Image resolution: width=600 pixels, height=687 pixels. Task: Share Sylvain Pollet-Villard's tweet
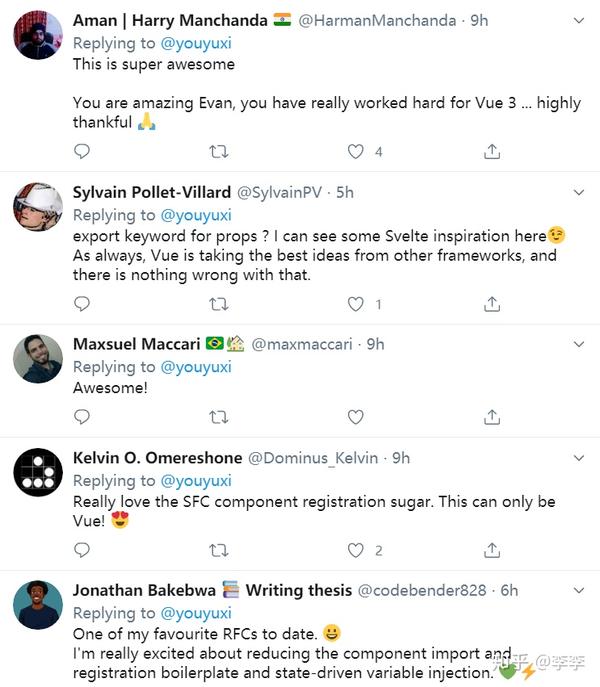point(491,303)
